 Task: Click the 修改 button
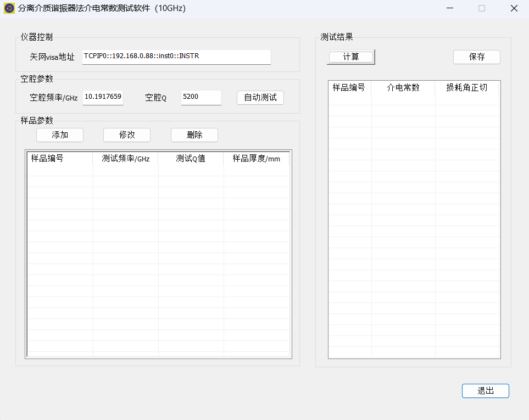127,135
